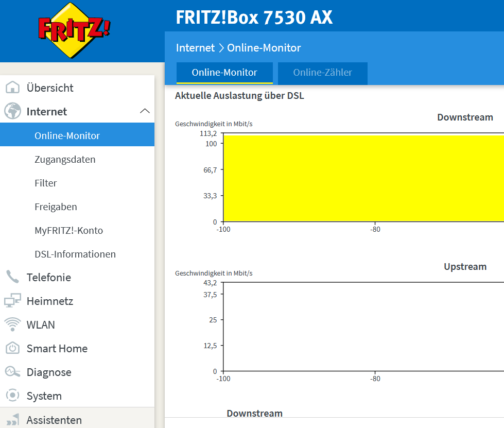Click the Aktuelle Auslastung über DSL heading

pyautogui.click(x=239, y=95)
